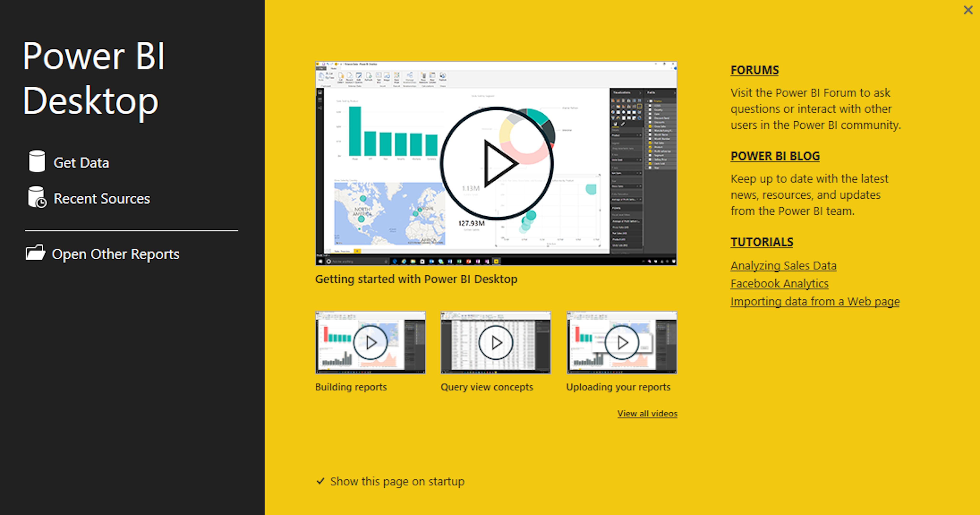Screen dimensions: 980x515
Task: Open the FORUMS link
Action: click(754, 70)
